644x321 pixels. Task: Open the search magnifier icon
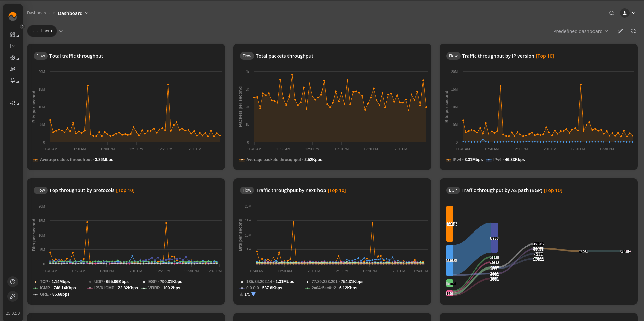pyautogui.click(x=612, y=13)
